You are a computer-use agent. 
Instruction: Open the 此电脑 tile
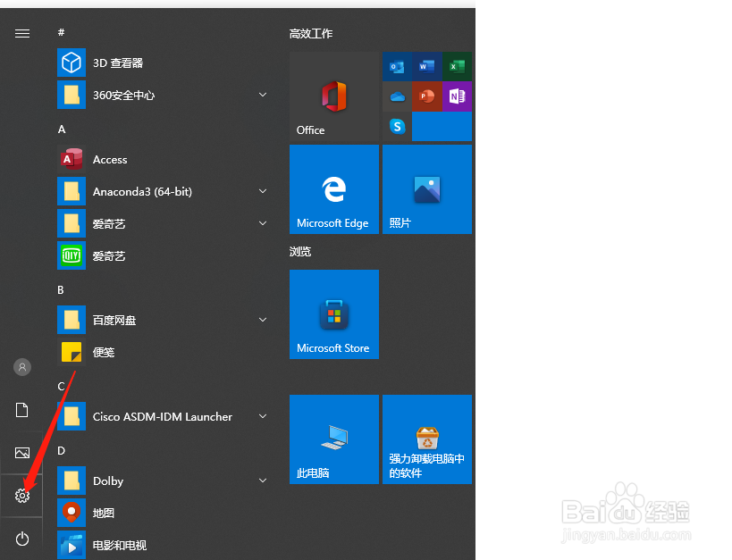coord(334,439)
